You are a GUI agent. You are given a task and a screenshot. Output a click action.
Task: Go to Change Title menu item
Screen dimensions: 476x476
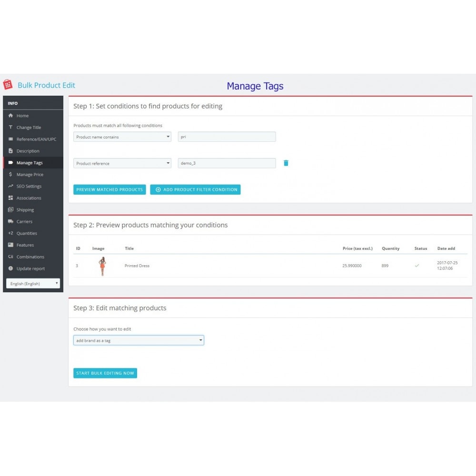(29, 128)
